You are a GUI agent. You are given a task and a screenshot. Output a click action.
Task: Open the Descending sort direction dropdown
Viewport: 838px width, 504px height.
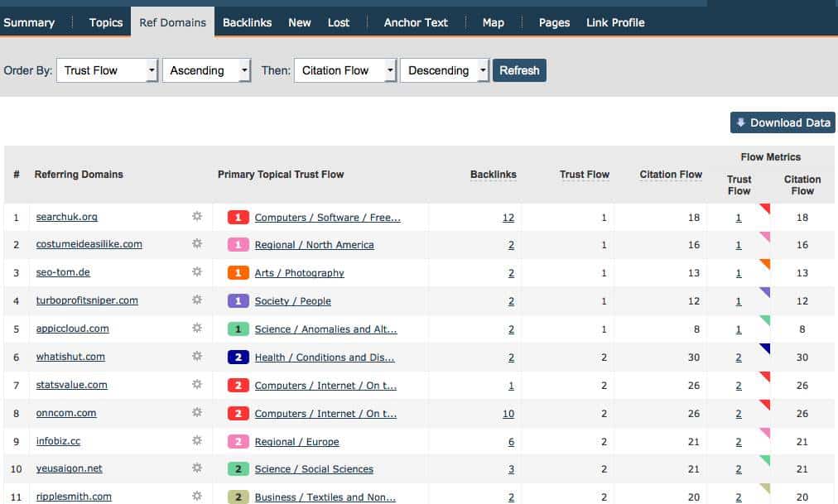click(445, 70)
